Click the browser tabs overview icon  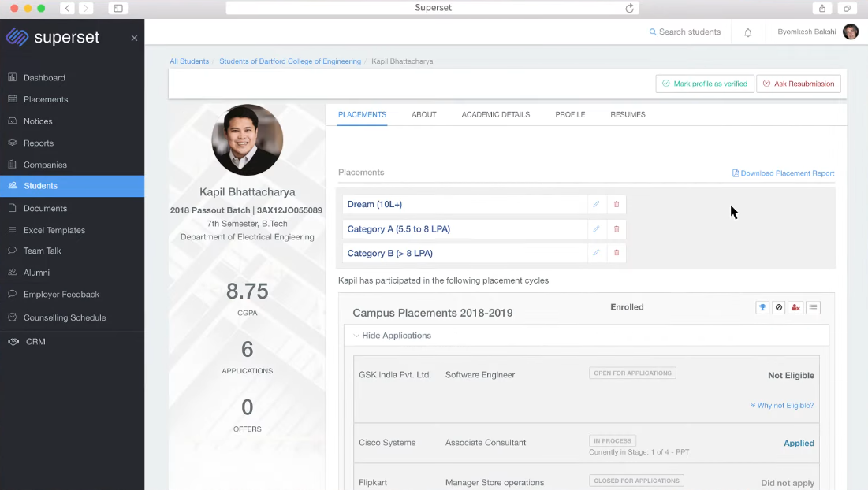pos(847,9)
